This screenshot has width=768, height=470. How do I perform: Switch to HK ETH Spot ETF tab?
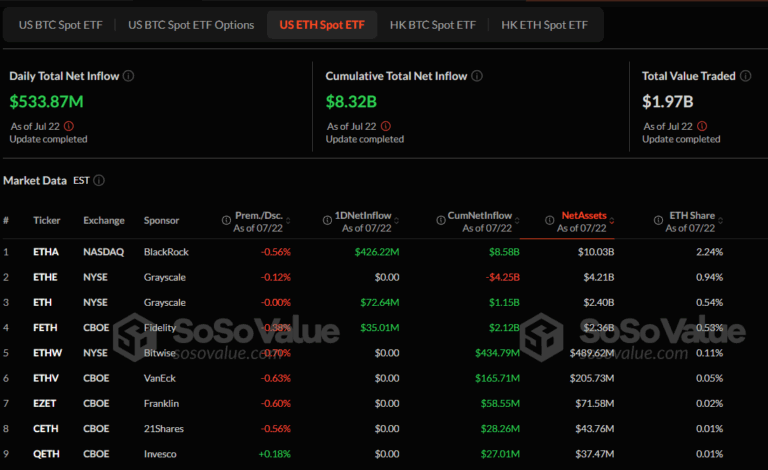click(x=544, y=25)
